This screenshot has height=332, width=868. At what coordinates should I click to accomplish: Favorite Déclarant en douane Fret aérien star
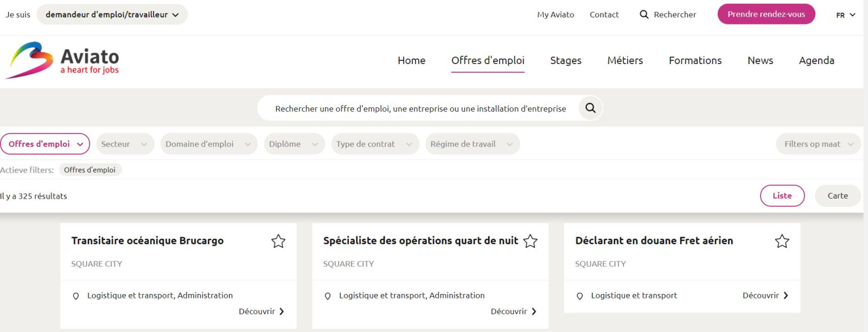pos(782,241)
